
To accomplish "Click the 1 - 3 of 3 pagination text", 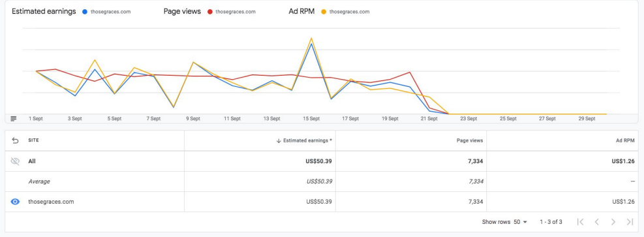I will (551, 222).
